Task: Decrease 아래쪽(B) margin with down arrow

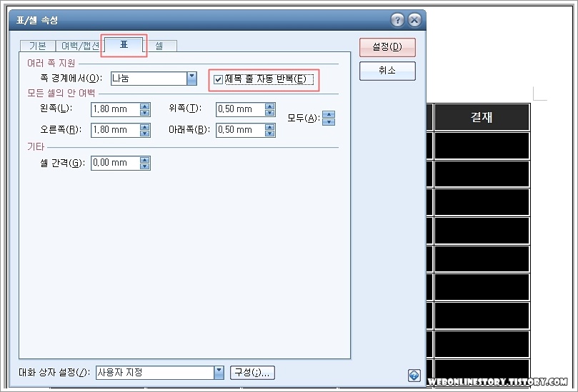Action: point(270,134)
